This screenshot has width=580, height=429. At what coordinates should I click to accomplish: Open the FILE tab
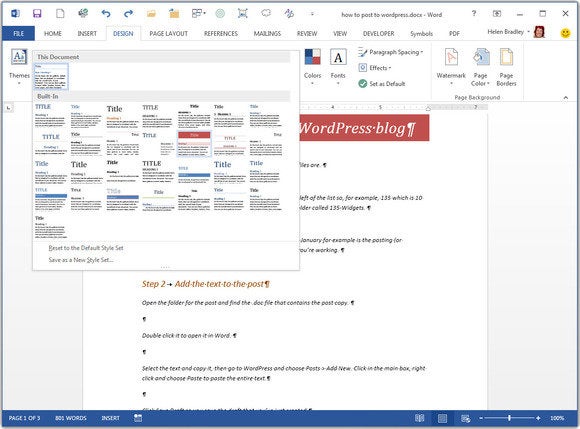[18, 33]
